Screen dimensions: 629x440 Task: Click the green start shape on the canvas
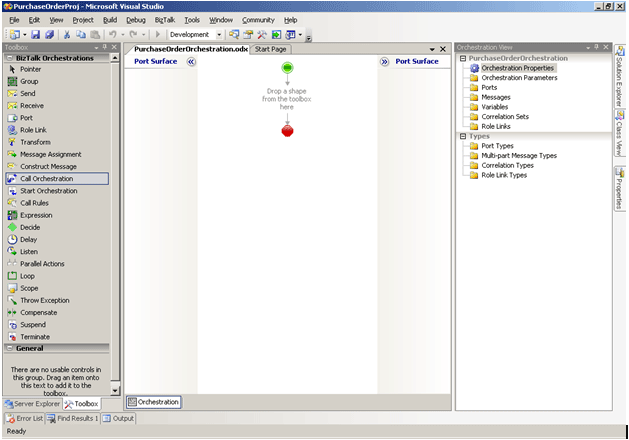[287, 68]
